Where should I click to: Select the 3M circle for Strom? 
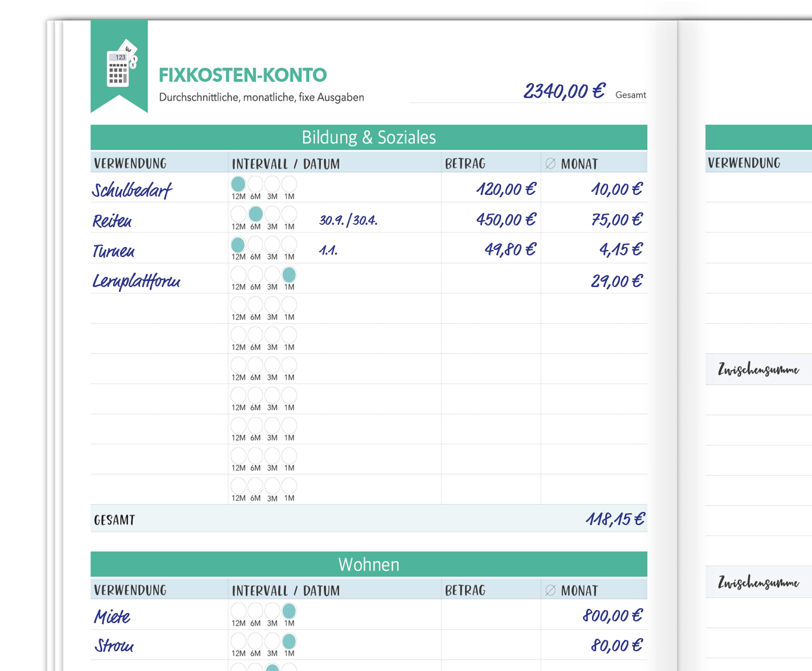click(272, 640)
